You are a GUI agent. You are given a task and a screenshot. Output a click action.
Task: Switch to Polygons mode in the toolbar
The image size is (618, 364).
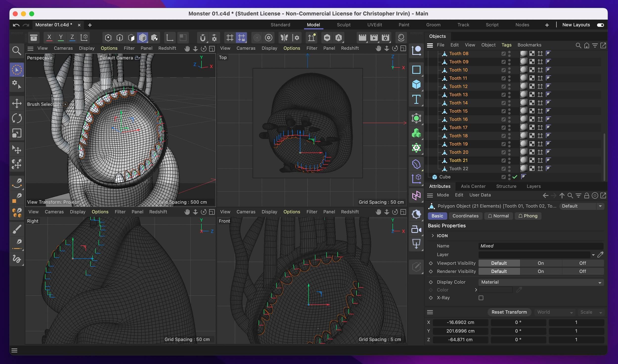(131, 38)
